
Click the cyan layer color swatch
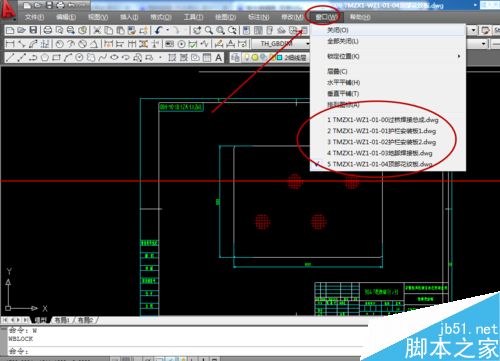coord(279,58)
